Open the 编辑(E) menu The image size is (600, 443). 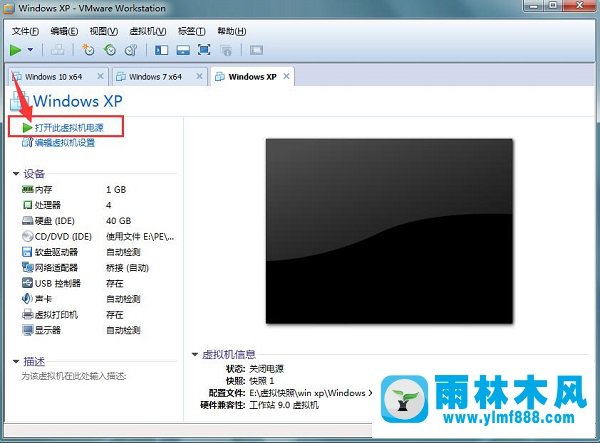(x=64, y=31)
